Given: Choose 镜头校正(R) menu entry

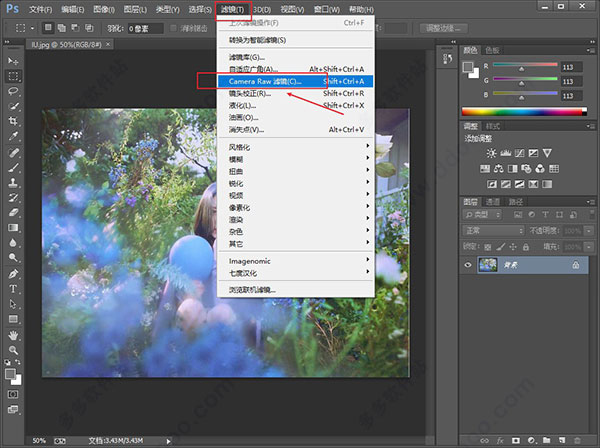Looking at the screenshot, I should (295, 93).
